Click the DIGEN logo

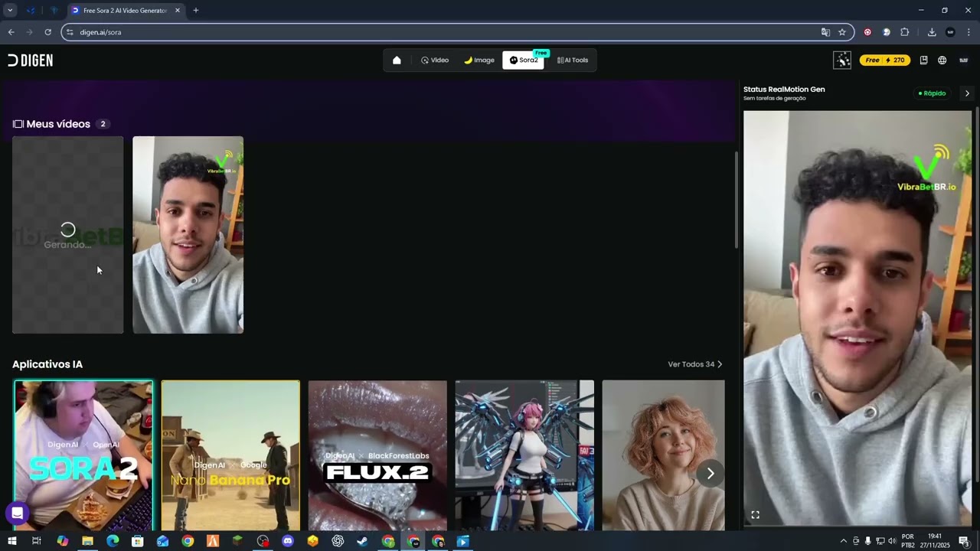(31, 60)
